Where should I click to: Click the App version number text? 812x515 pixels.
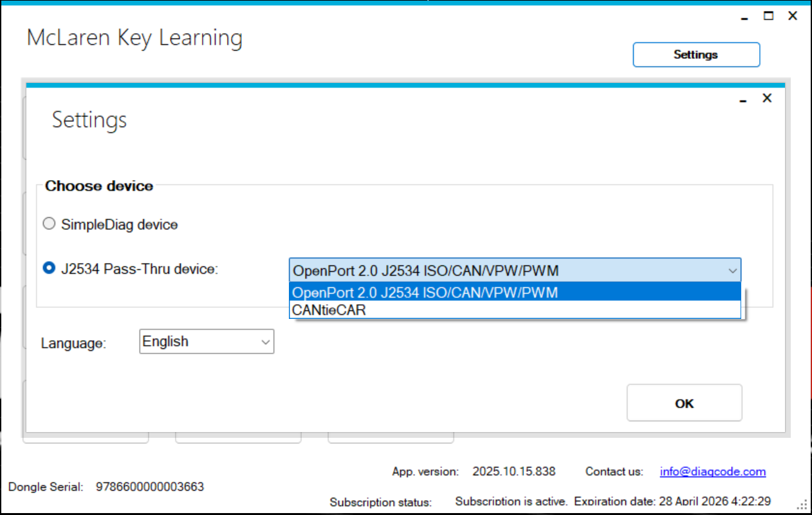point(513,472)
